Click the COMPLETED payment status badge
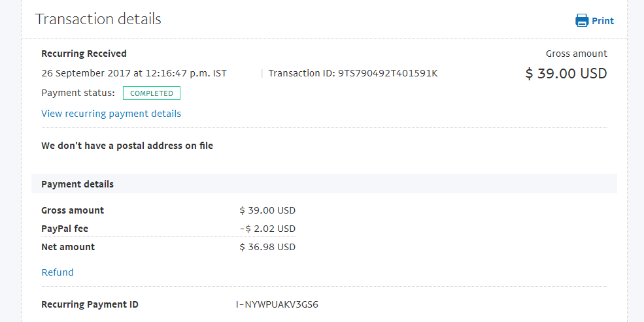The height and width of the screenshot is (322, 644). pos(152,93)
